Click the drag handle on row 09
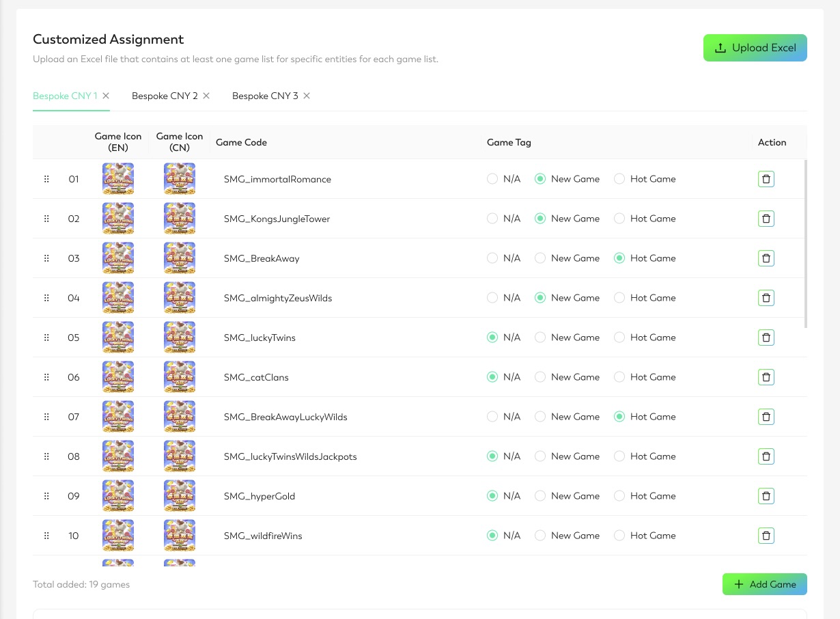Image resolution: width=840 pixels, height=619 pixels. tap(46, 496)
